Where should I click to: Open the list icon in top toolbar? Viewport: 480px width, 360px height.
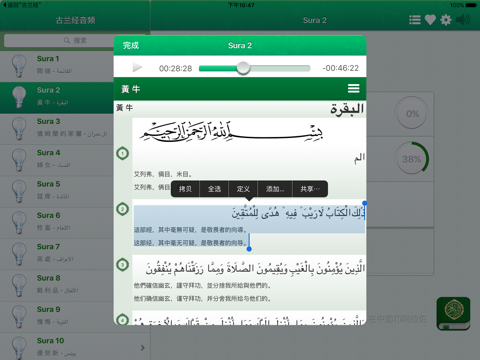pos(415,20)
